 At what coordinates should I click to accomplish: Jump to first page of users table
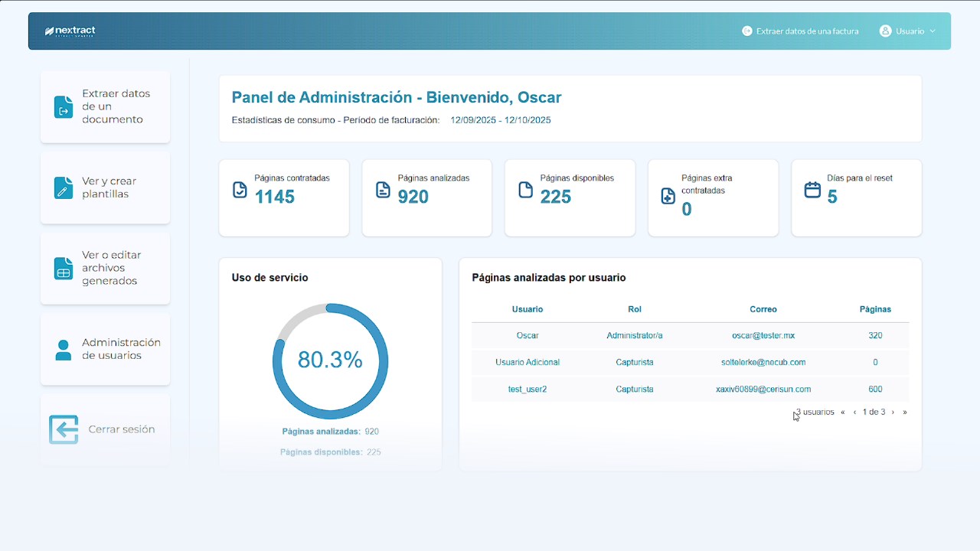pyautogui.click(x=842, y=412)
